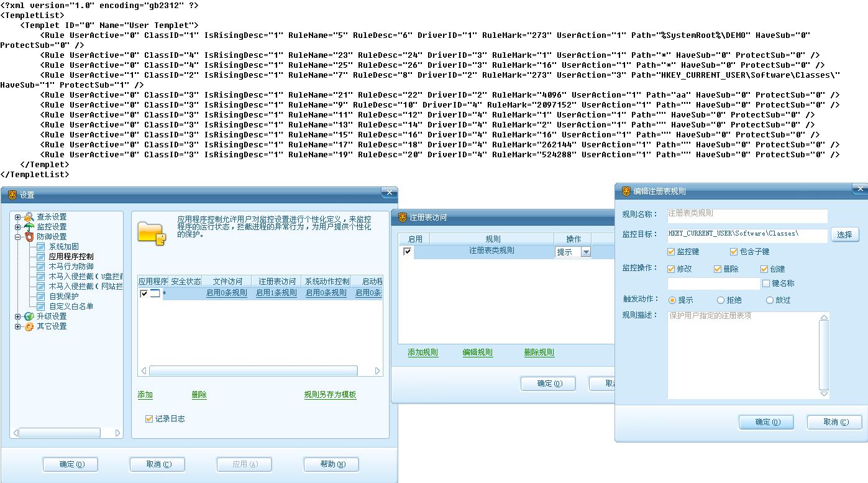Click the tiger logo in the 设置 title bar
Image resolution: width=868 pixels, height=483 pixels.
point(12,195)
